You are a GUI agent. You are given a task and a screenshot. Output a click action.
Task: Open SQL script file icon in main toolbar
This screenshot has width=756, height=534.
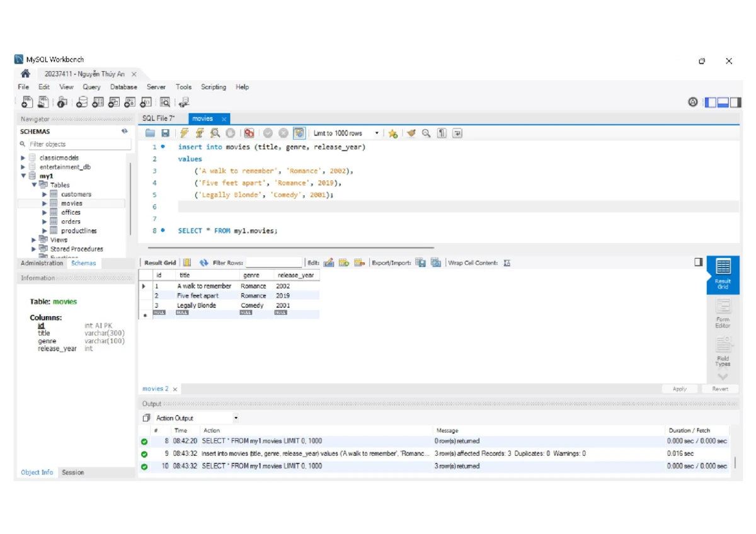(43, 102)
